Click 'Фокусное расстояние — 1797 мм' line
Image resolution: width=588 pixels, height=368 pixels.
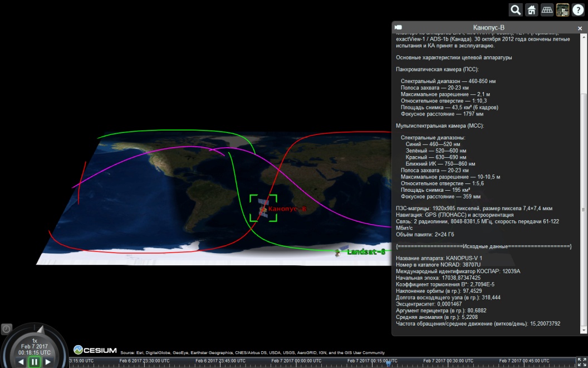[442, 114]
